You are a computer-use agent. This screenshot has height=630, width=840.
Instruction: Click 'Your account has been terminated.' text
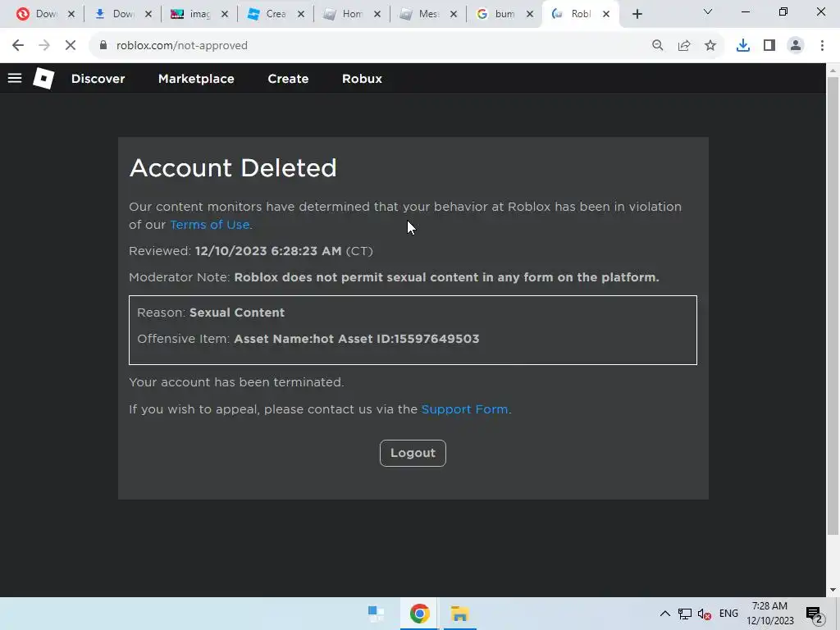pos(236,382)
